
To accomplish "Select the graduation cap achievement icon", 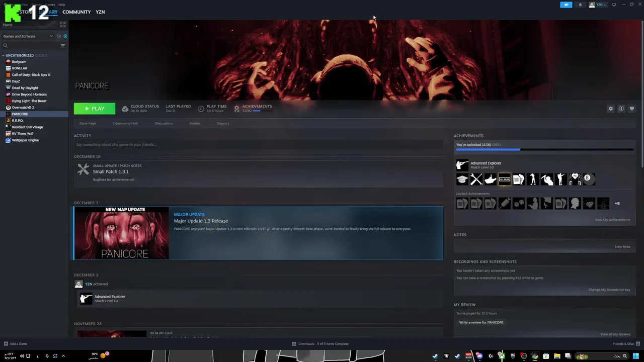I will 462,179.
